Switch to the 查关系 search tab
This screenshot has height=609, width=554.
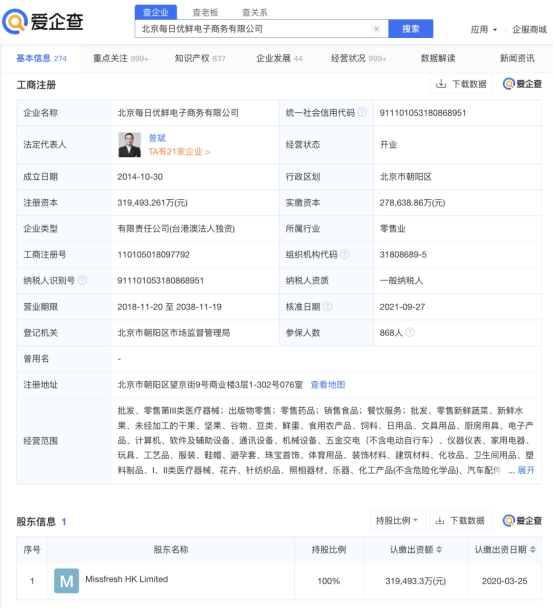(x=255, y=12)
